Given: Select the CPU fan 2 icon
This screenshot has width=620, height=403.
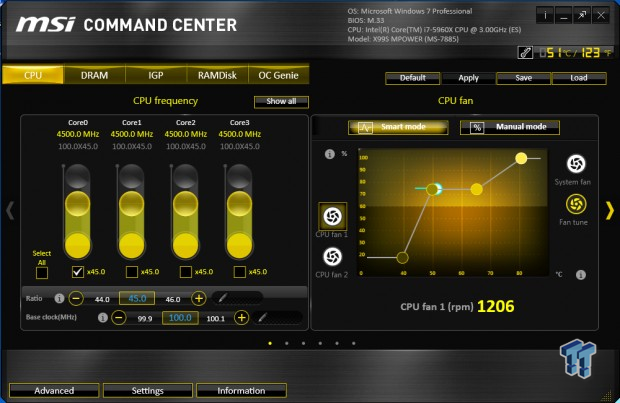Looking at the screenshot, I should (x=333, y=257).
